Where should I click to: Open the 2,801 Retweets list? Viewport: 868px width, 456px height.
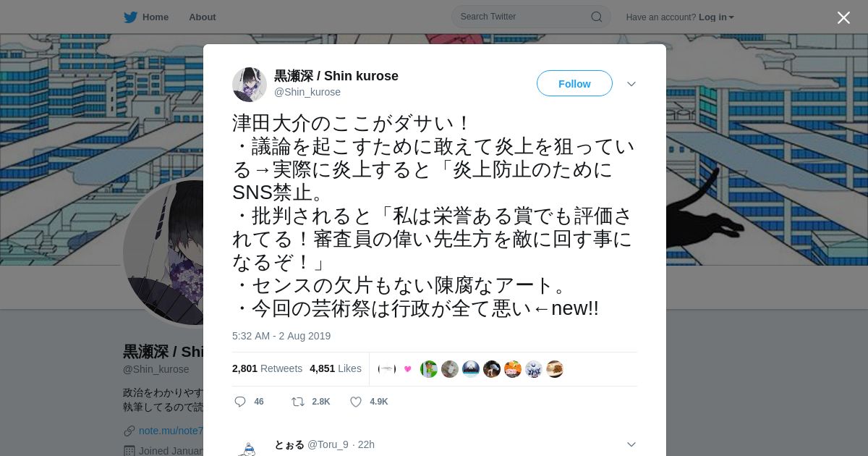click(x=267, y=368)
